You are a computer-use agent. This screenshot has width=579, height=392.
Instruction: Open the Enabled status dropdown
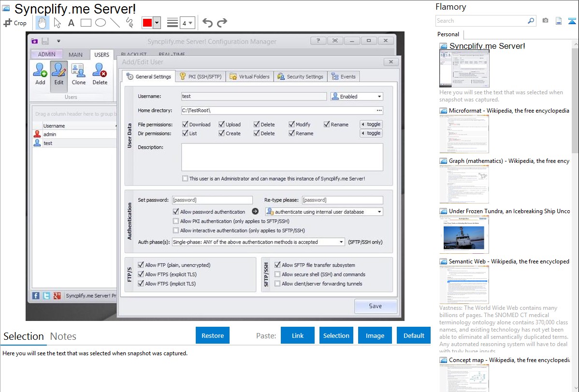[x=379, y=97]
